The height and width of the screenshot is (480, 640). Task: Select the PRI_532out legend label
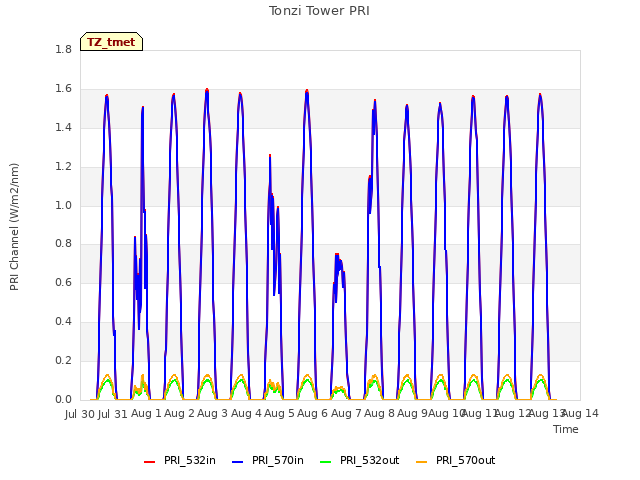point(369,460)
